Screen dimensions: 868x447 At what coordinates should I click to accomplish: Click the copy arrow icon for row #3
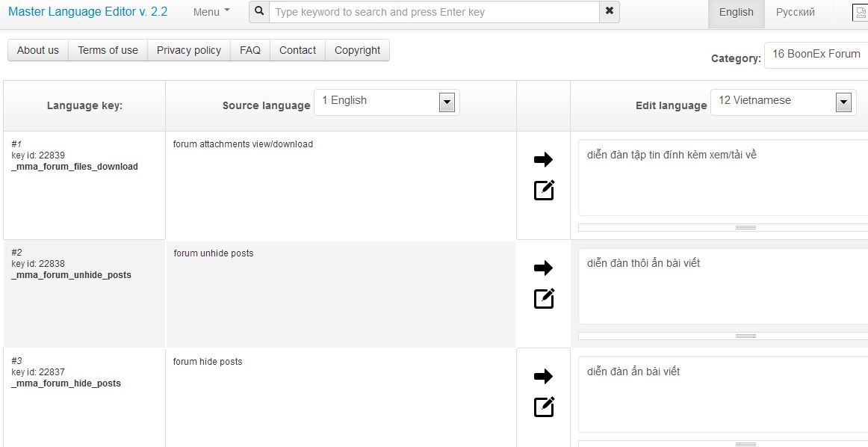click(543, 376)
